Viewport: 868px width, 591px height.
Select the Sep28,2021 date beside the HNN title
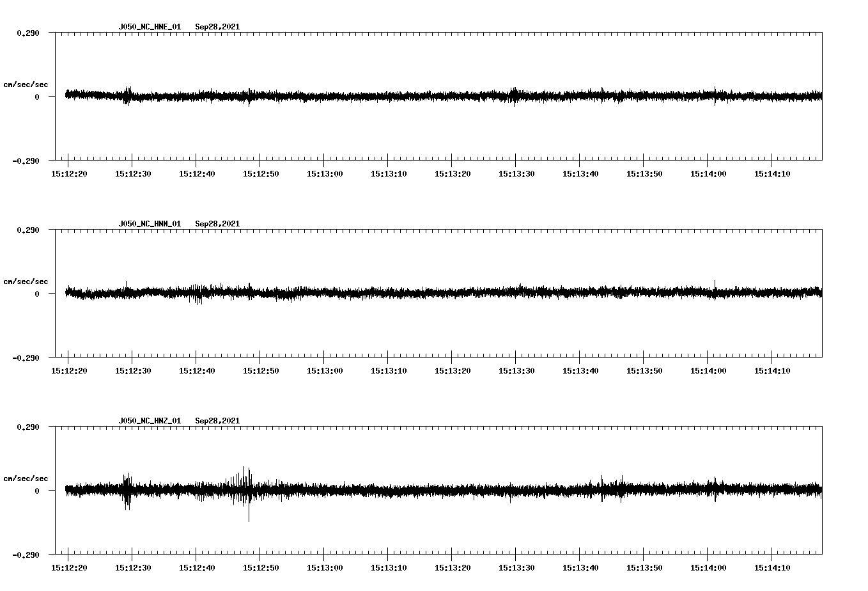click(217, 224)
